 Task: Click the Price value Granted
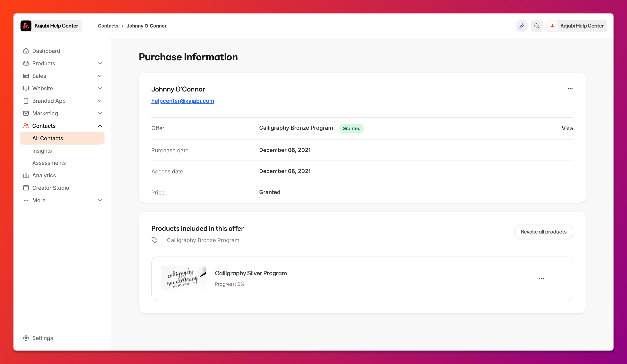click(x=270, y=192)
